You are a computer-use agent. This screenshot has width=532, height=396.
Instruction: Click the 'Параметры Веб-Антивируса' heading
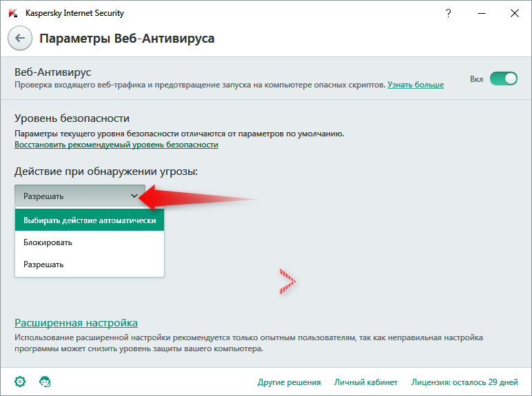coord(127,39)
